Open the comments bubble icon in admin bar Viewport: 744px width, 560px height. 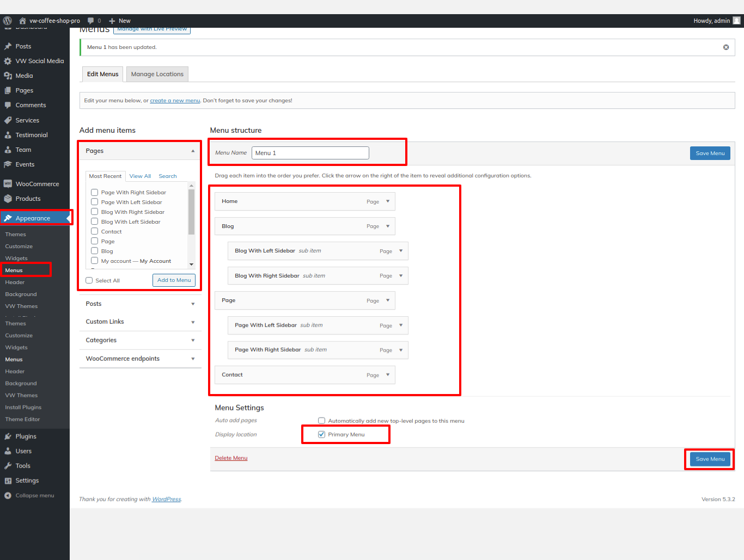(x=91, y=21)
